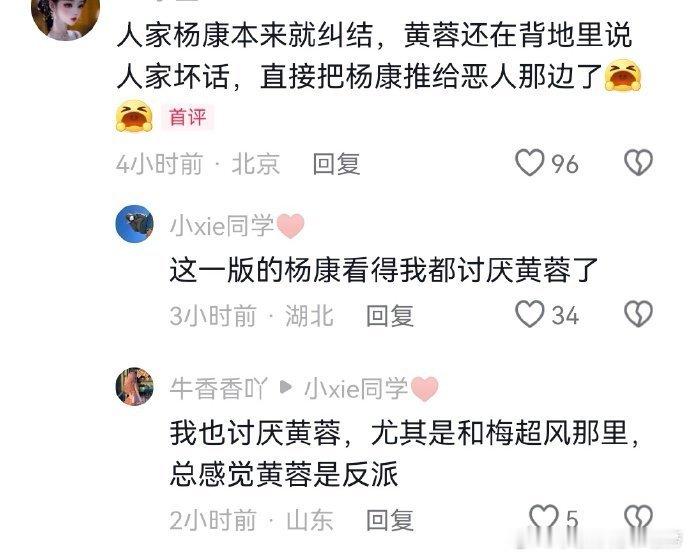Reply to the comment from 湖北
Image resolution: width=690 pixels, height=557 pixels.
point(390,315)
